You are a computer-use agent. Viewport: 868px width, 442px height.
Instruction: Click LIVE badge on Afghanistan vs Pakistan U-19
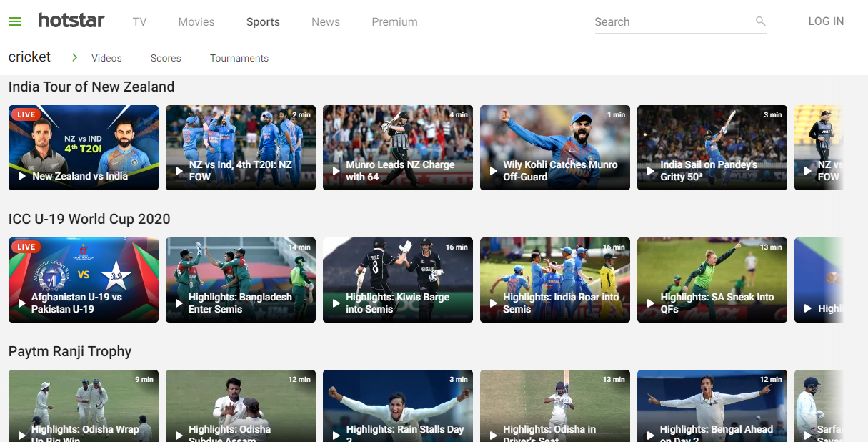[26, 247]
